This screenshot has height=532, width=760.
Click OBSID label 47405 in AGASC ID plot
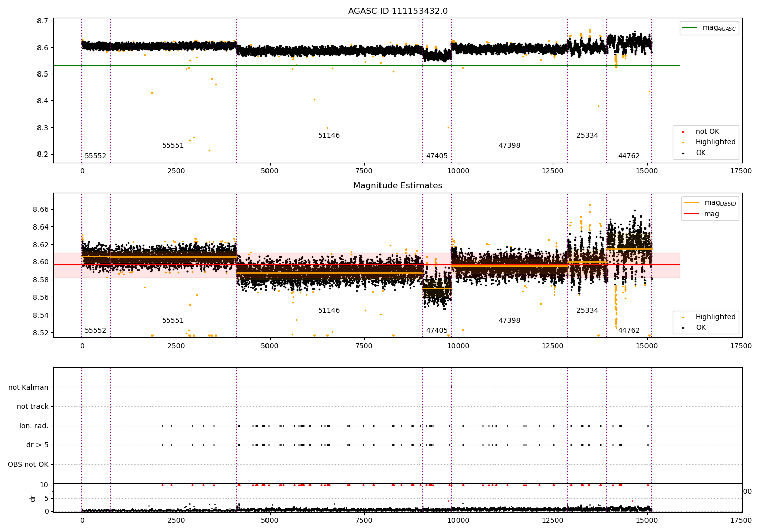[437, 156]
